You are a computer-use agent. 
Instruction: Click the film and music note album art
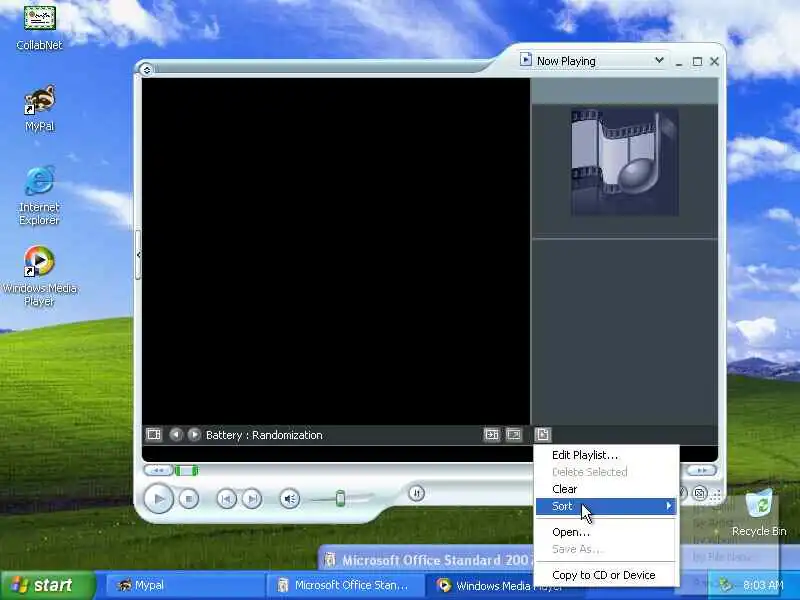(x=624, y=162)
